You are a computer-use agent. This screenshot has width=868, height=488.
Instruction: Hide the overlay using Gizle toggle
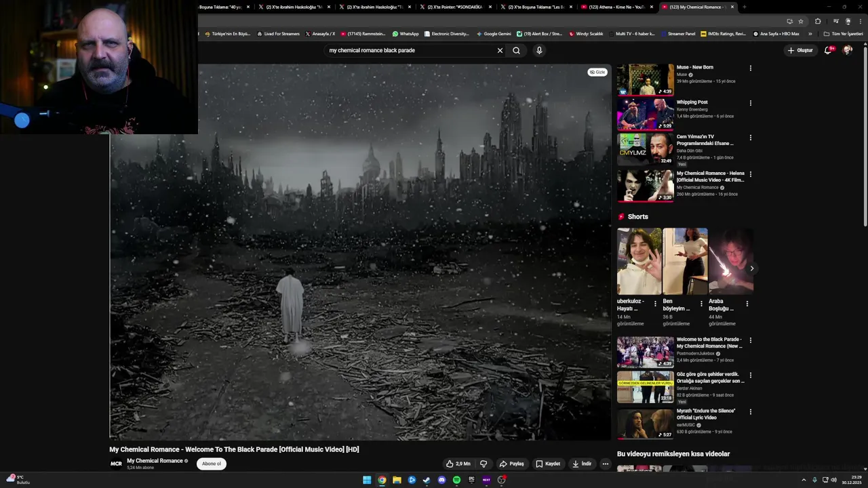597,72
